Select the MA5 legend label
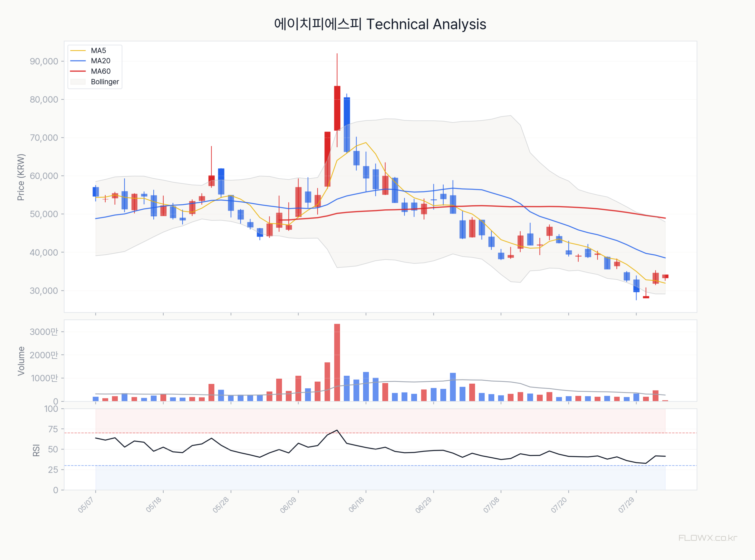755x560 pixels. pyautogui.click(x=98, y=50)
